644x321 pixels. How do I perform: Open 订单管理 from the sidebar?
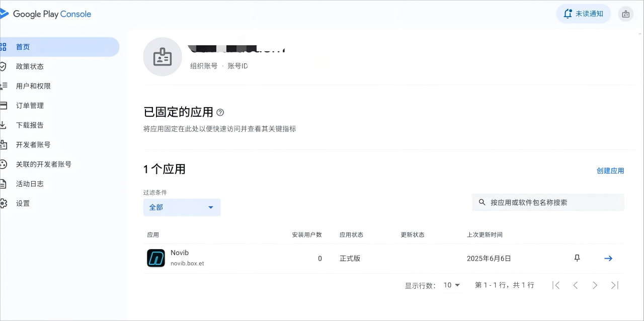click(30, 106)
